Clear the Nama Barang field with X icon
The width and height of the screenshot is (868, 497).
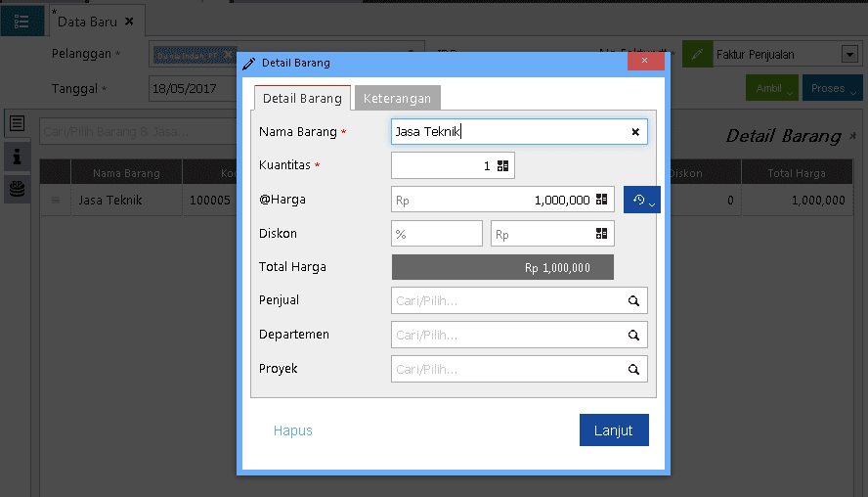pos(634,131)
